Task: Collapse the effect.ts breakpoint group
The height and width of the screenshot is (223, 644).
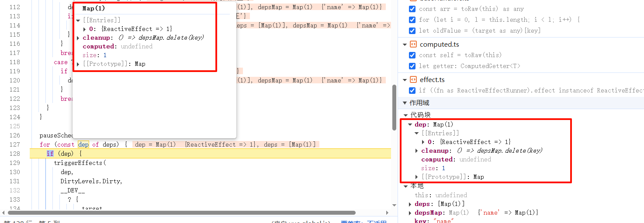Action: [405, 80]
